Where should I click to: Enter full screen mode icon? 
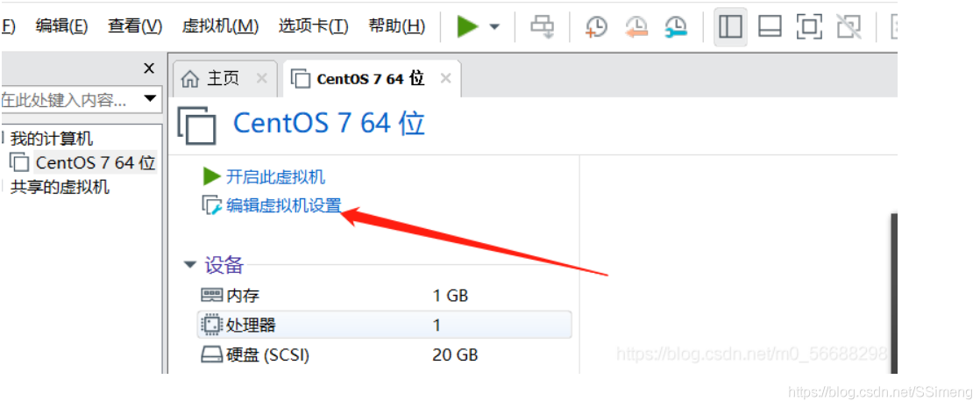(x=809, y=27)
